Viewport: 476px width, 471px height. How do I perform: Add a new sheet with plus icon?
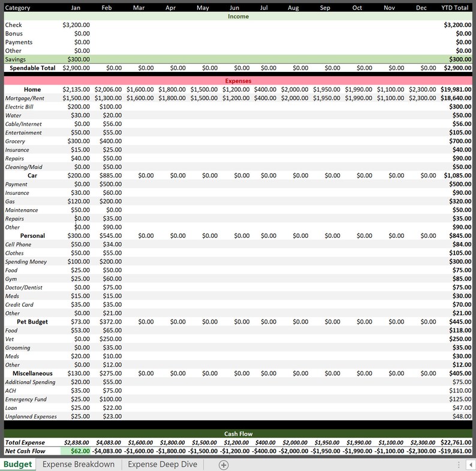224,465
